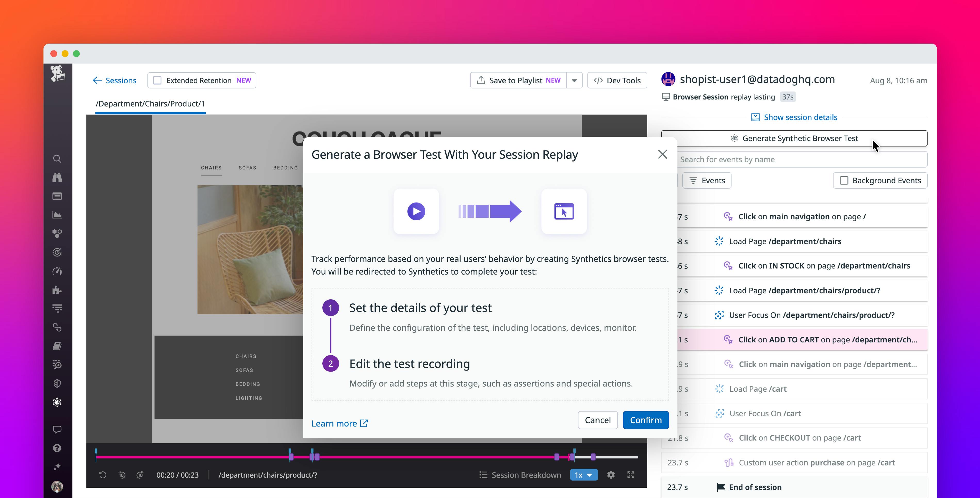This screenshot has height=498, width=980.
Task: Open the Datadog logo home icon
Action: point(58,73)
